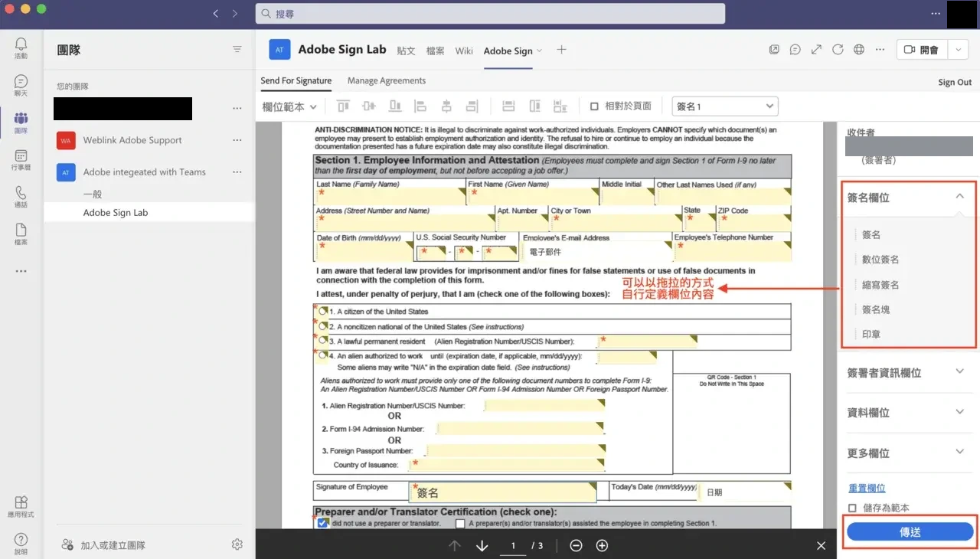
Task: Switch to the Manage Agreements tab
Action: [x=386, y=80]
